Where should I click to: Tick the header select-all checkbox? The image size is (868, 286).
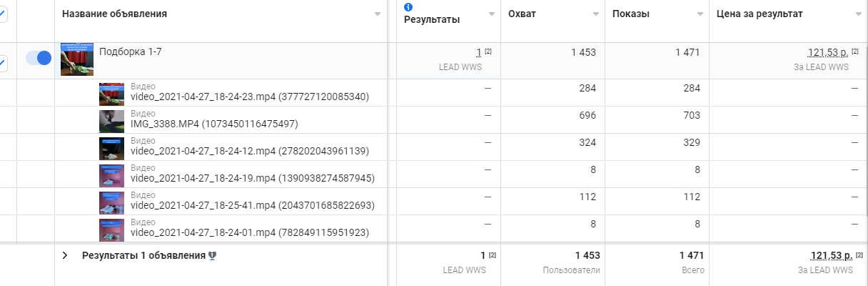[2, 14]
